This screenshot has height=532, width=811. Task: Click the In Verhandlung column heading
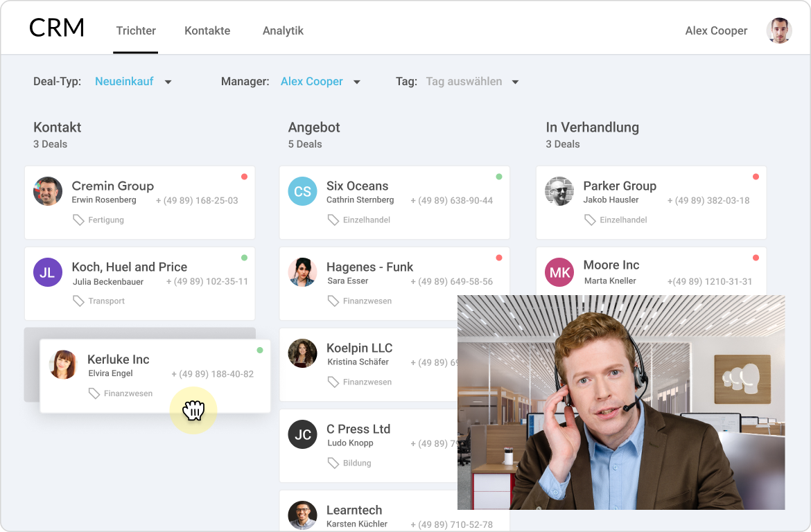coord(592,127)
